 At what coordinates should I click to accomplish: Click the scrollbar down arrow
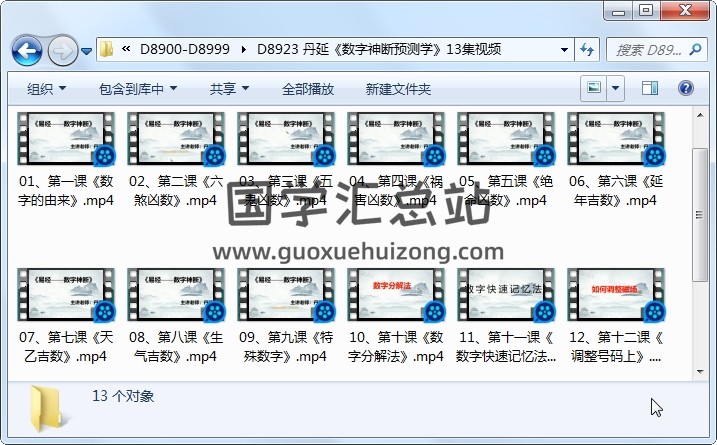coord(700,372)
